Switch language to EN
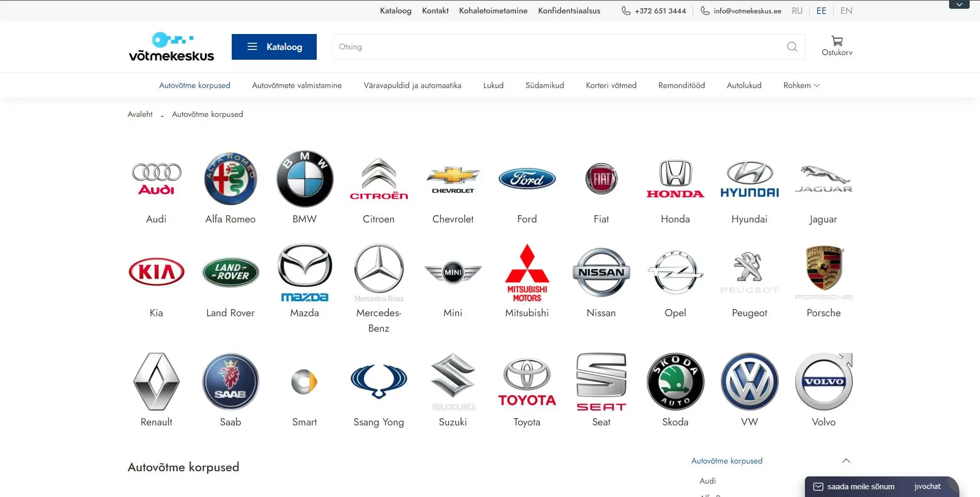Viewport: 980px width, 497px height. pos(846,11)
